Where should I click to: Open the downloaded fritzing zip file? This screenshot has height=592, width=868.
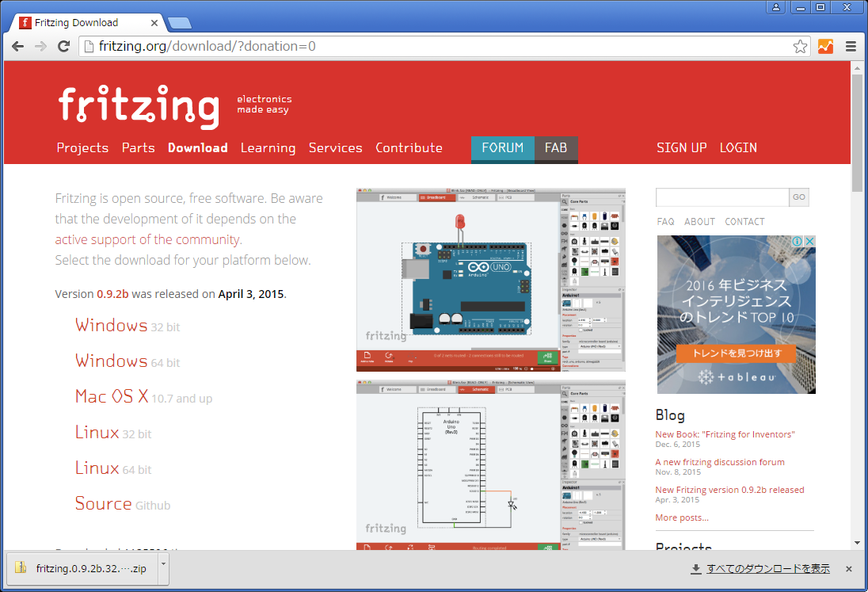coord(82,569)
